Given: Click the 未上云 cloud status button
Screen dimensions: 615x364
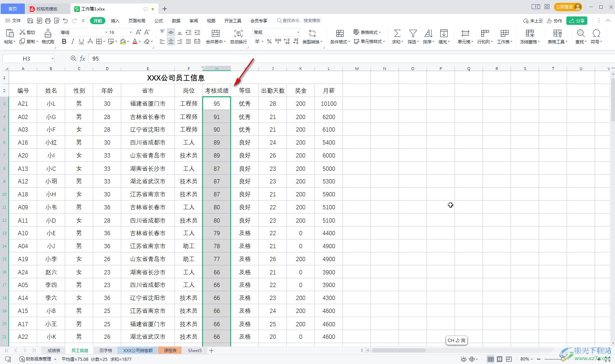Looking at the screenshot, I should (x=533, y=21).
